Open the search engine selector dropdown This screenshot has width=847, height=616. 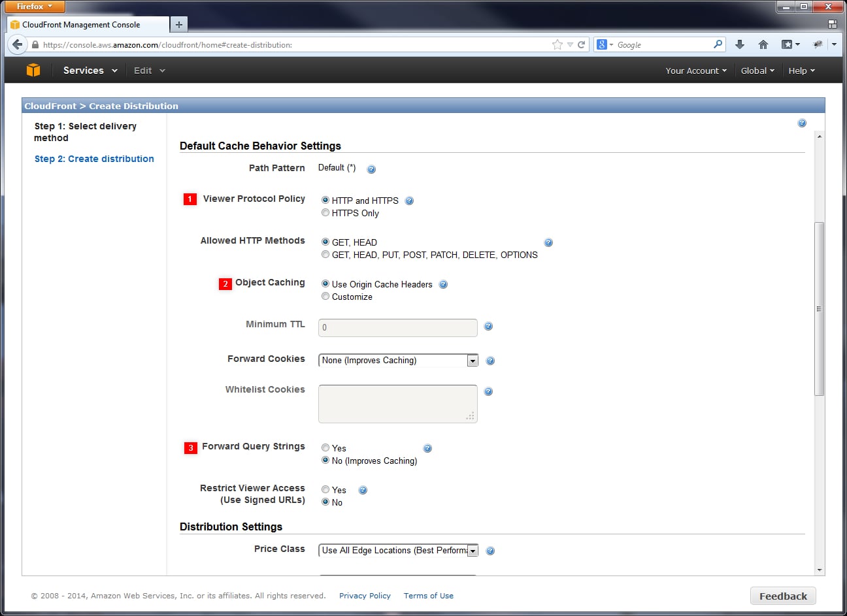[x=605, y=44]
